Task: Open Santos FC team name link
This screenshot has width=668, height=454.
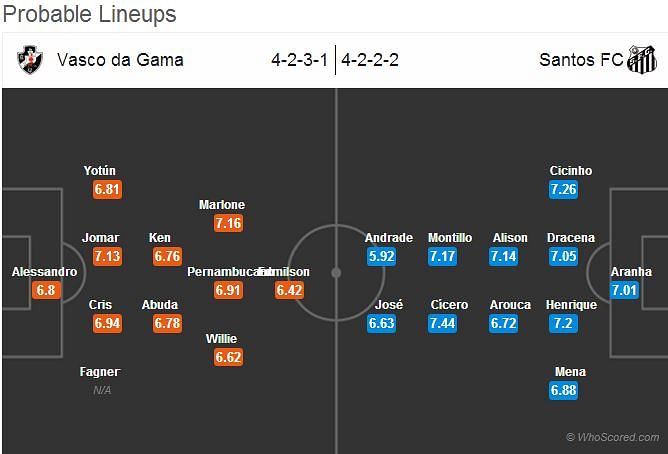Action: (x=581, y=60)
